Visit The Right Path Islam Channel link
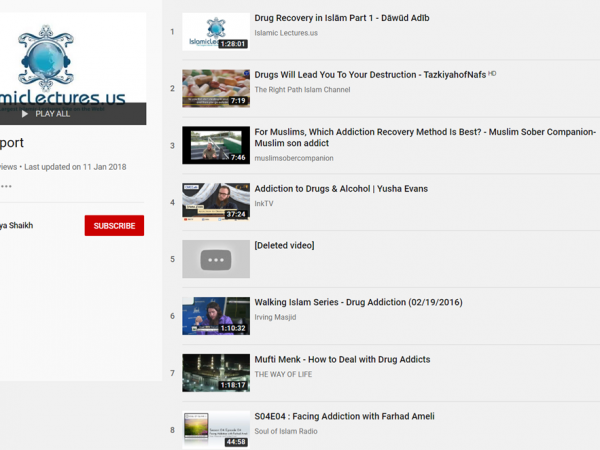 point(302,90)
